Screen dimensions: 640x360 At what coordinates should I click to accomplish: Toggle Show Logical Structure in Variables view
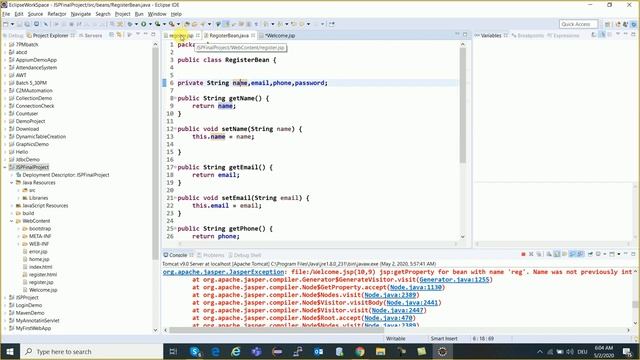[x=603, y=35]
